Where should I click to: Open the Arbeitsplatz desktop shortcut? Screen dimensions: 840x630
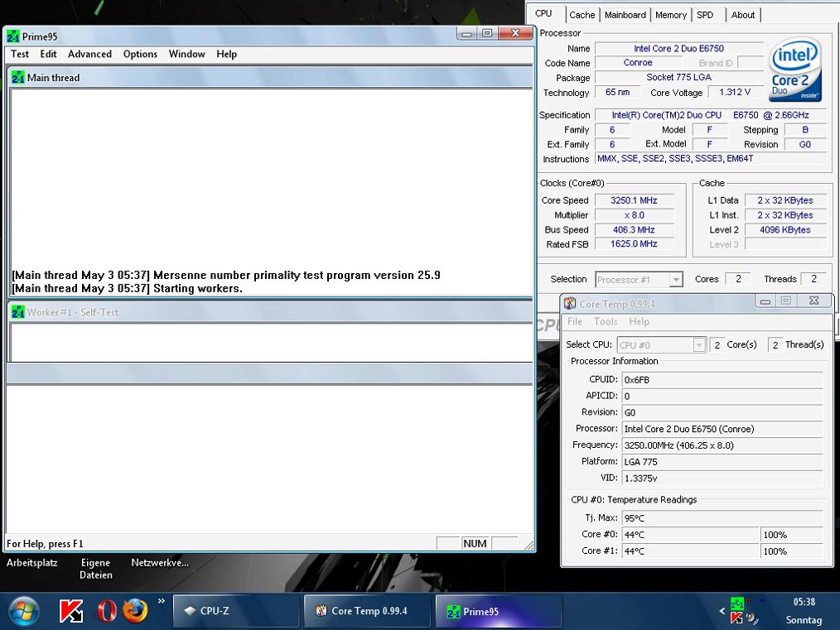(32, 563)
